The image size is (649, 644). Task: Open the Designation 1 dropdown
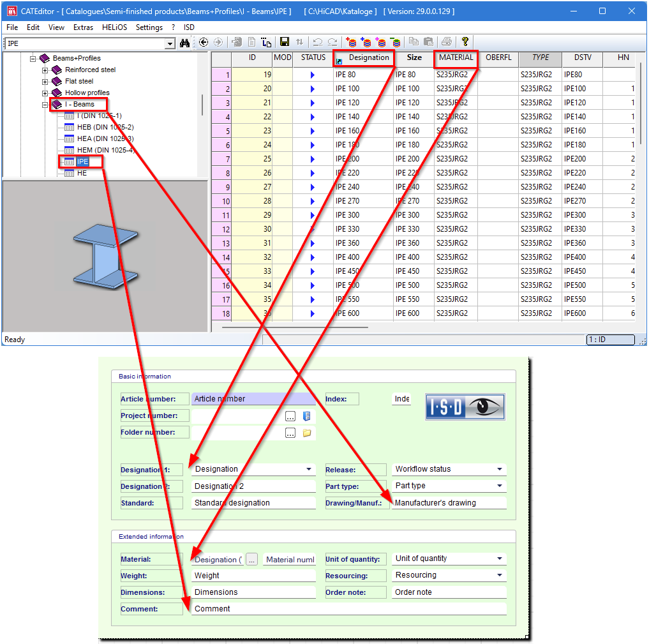point(309,469)
